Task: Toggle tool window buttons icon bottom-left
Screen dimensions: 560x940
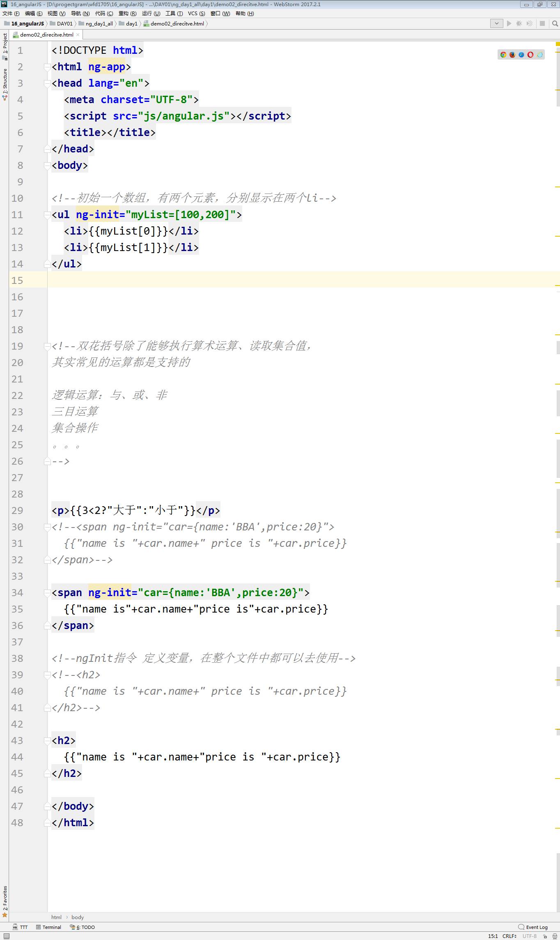Action: [x=6, y=936]
